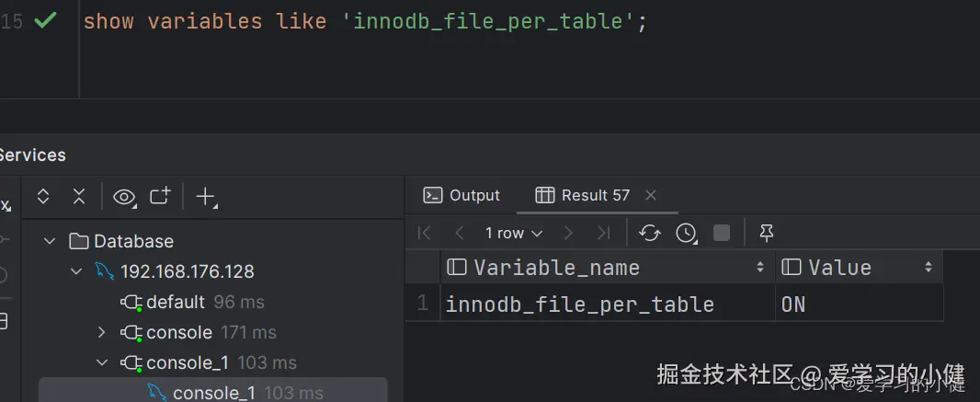The image size is (980, 402).
Task: Click the Add Service plus icon
Action: pos(206,197)
